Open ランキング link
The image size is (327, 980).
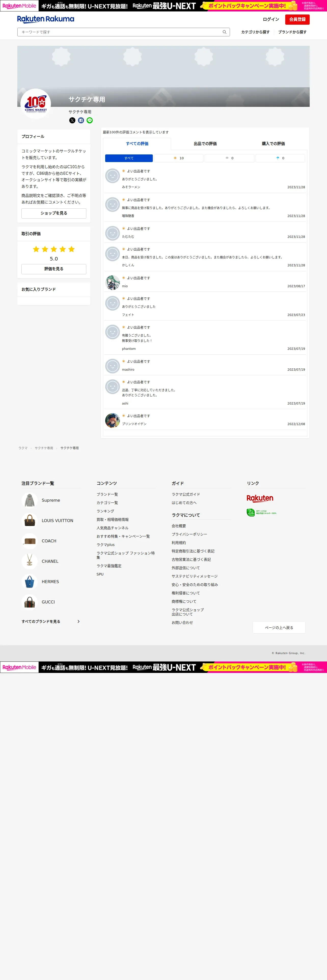point(105,511)
